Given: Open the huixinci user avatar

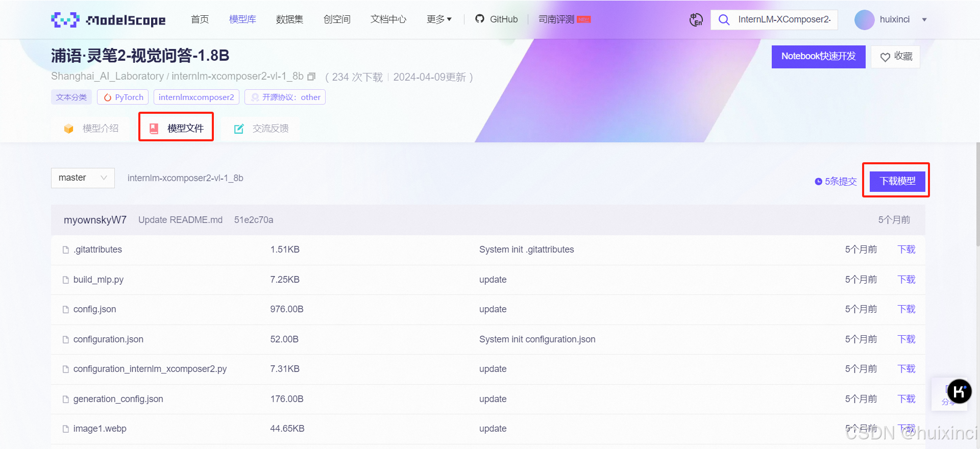Looking at the screenshot, I should (865, 20).
